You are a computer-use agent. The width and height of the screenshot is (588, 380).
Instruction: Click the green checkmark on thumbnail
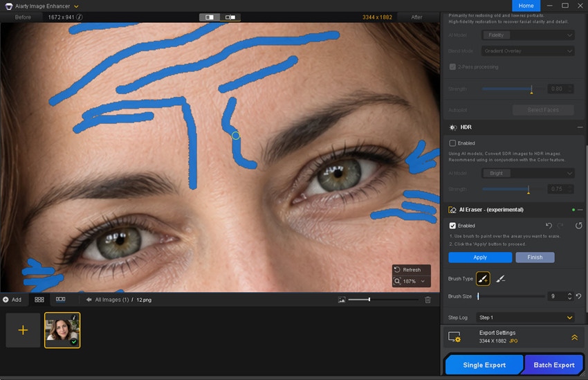pos(74,342)
